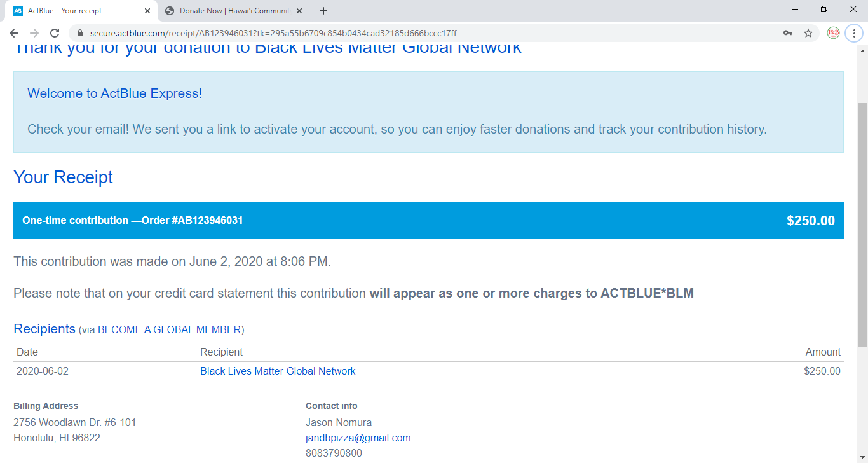Screen dimensions: 868x463
Task: Minimize the Chrome window
Action: [x=795, y=9]
